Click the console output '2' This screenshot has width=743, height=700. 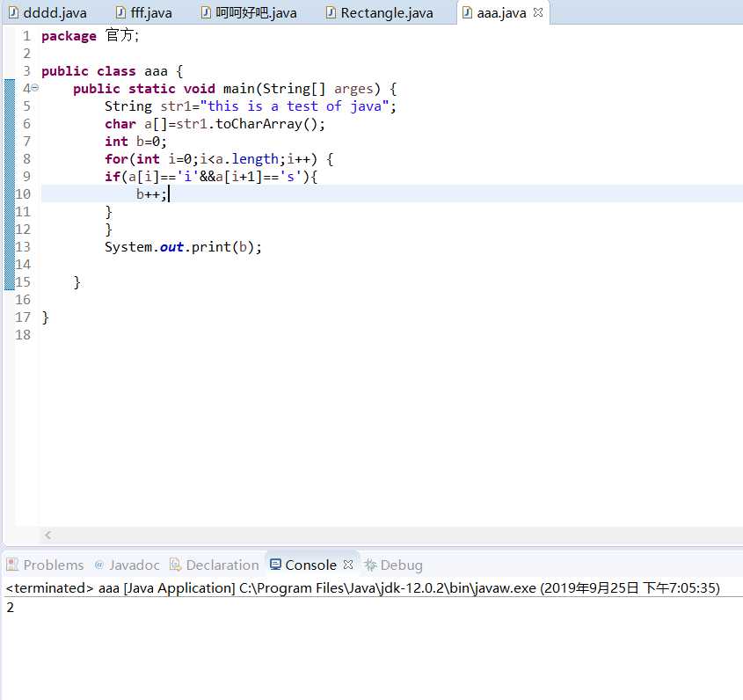(x=10, y=607)
